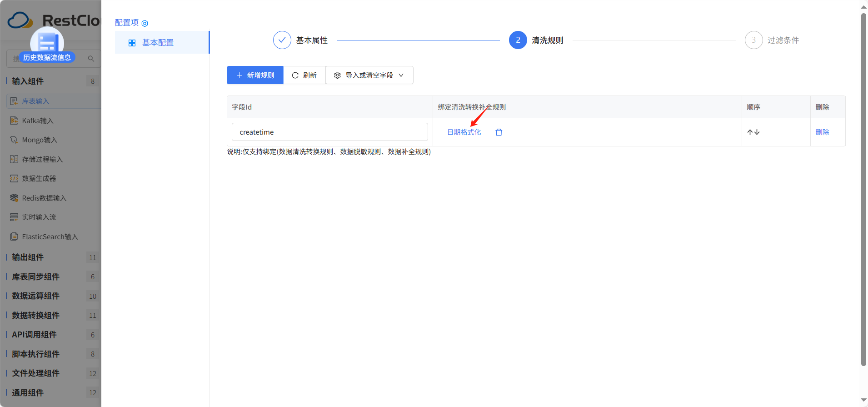This screenshot has height=407, width=868.
Task: Click the vertical scrollbar on the right
Action: tap(863, 190)
